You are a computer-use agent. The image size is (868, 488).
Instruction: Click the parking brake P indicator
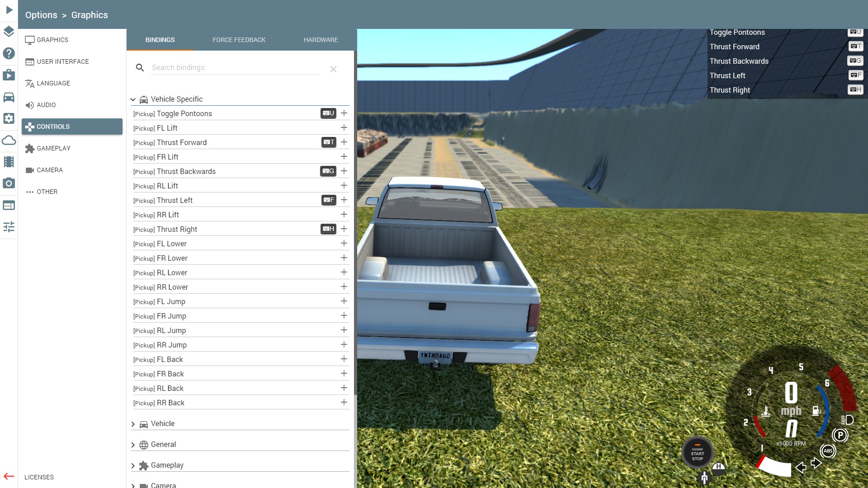coord(840,435)
